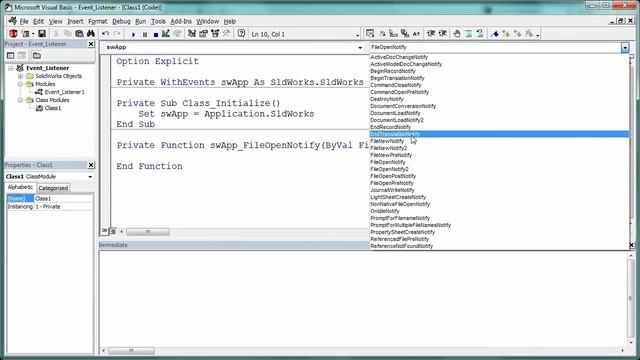The height and width of the screenshot is (360, 640).
Task: Select FileOpenPostNotify from event list
Action: pyautogui.click(x=393, y=176)
